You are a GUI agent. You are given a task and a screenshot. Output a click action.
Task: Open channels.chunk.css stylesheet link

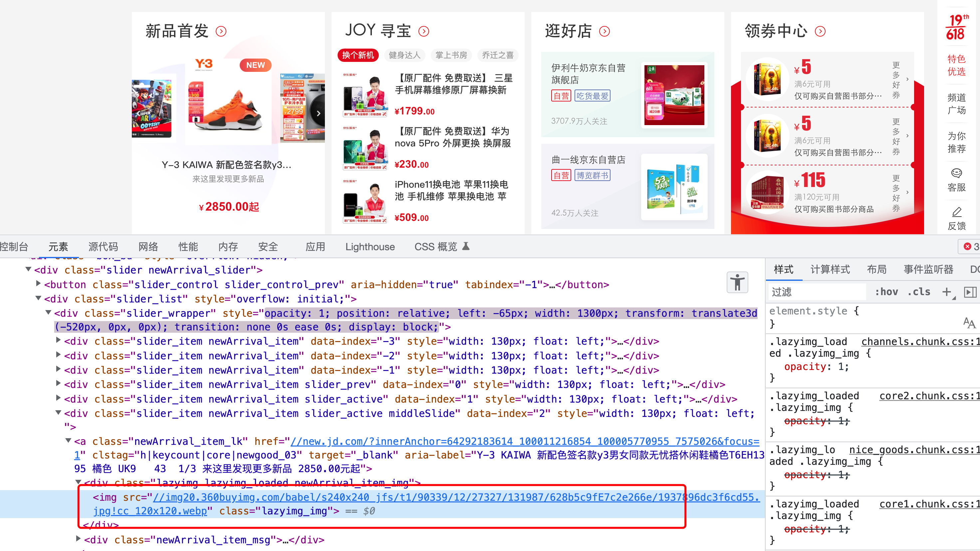921,341
